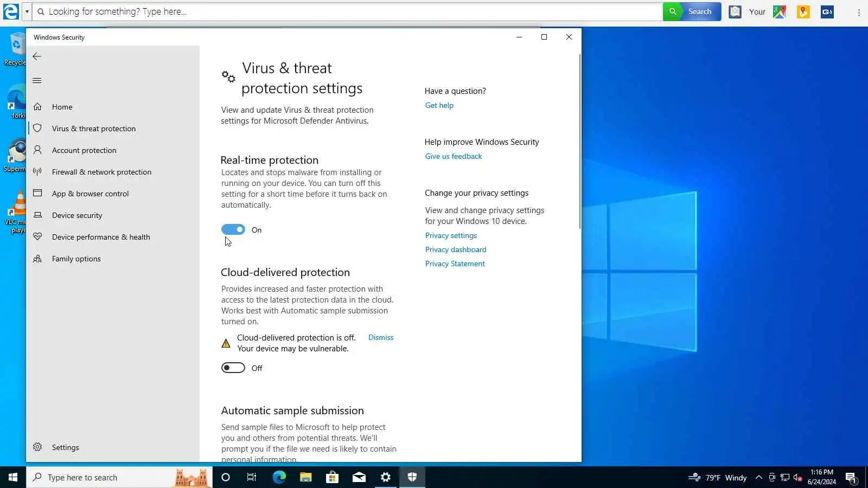Viewport: 868px width, 488px height.
Task: Open Task View on the taskbar
Action: (x=252, y=477)
